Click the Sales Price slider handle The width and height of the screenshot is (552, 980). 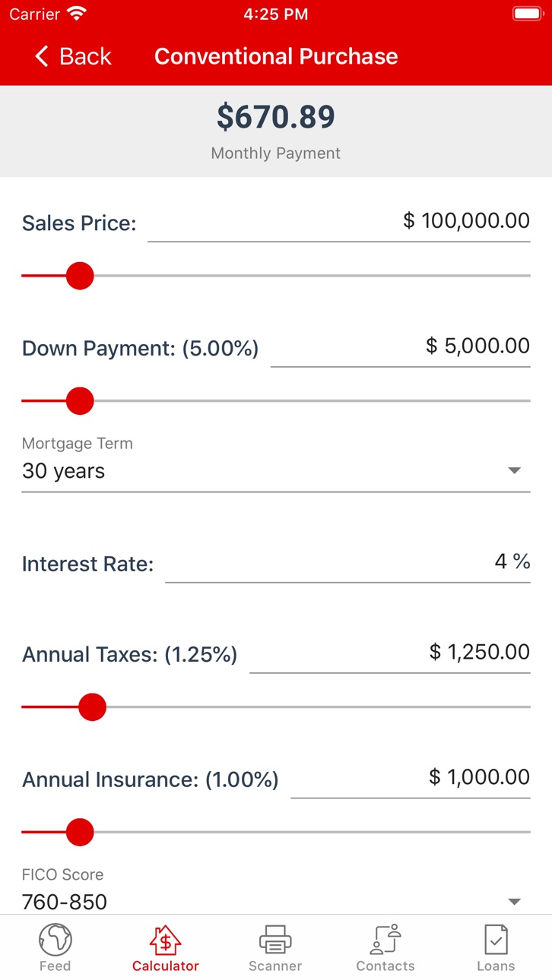[x=80, y=276]
